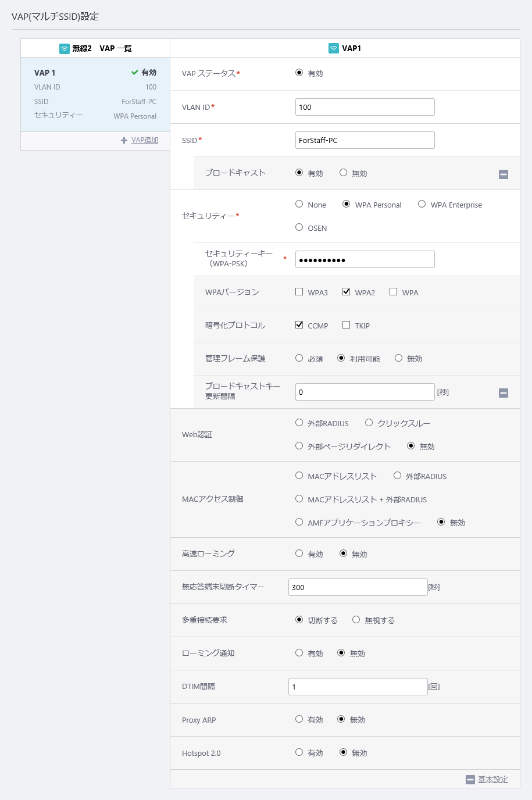Set 管理フレーム保護 to 必須
Viewport: 532px width, 800px height.
pyautogui.click(x=299, y=358)
